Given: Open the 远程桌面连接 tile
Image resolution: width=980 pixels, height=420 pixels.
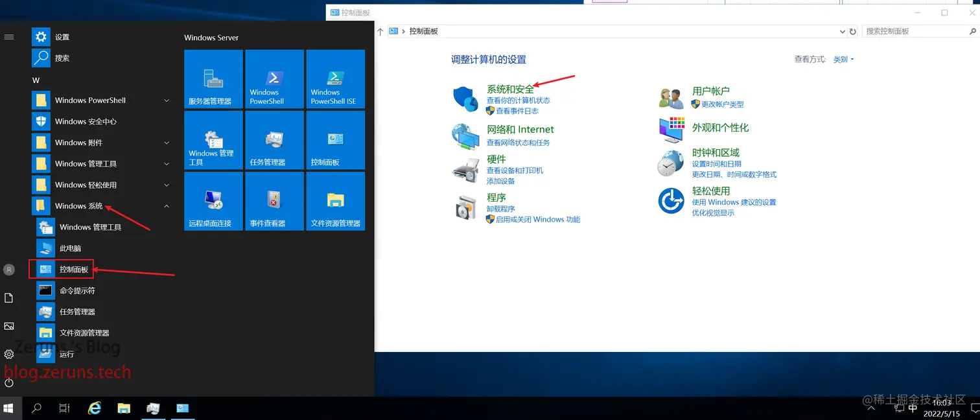Looking at the screenshot, I should point(213,201).
